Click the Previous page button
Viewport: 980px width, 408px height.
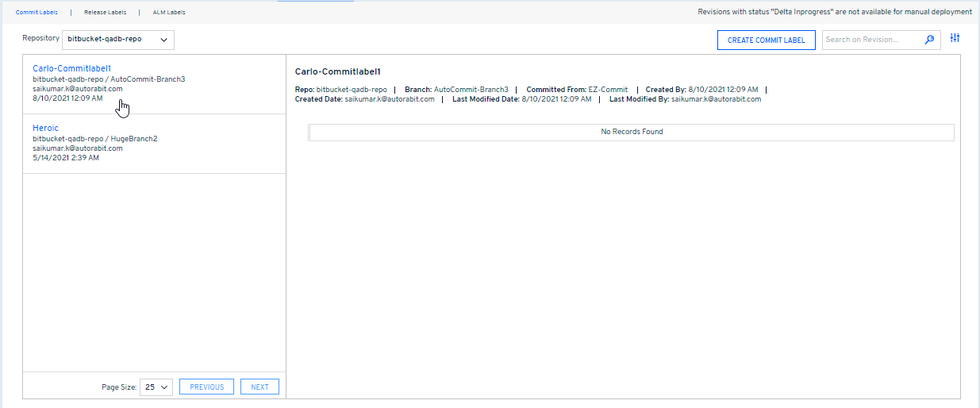click(x=206, y=387)
